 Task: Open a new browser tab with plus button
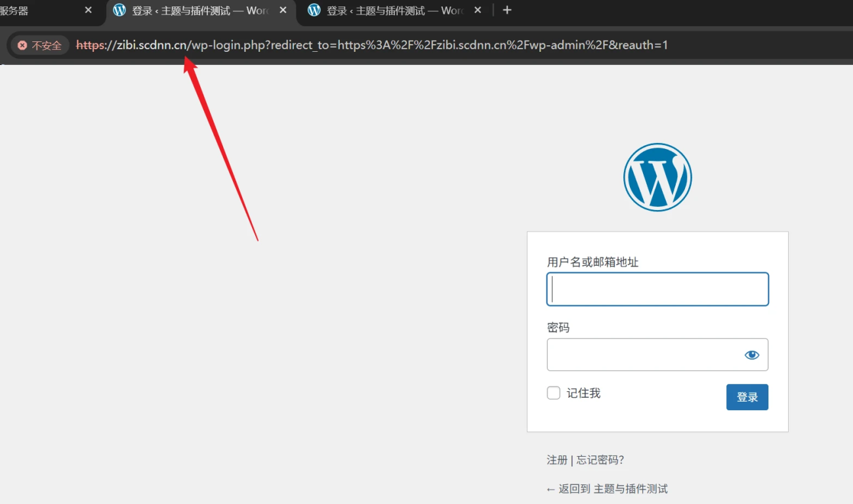tap(507, 10)
